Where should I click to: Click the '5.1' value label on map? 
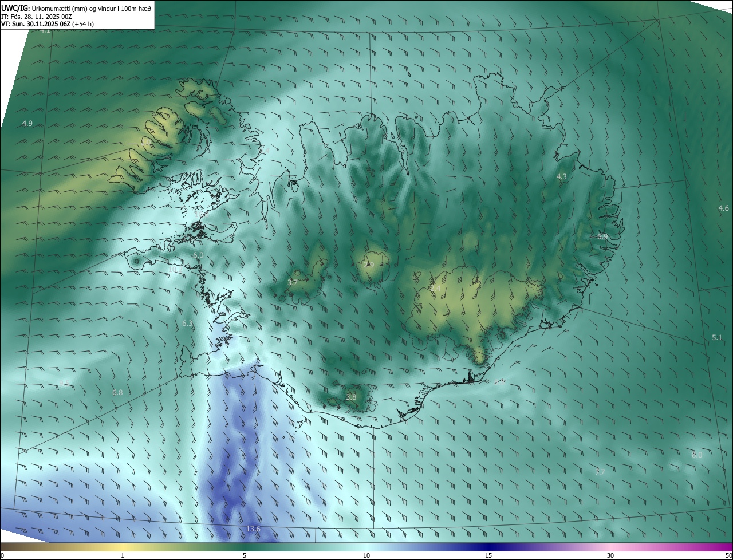pos(716,337)
